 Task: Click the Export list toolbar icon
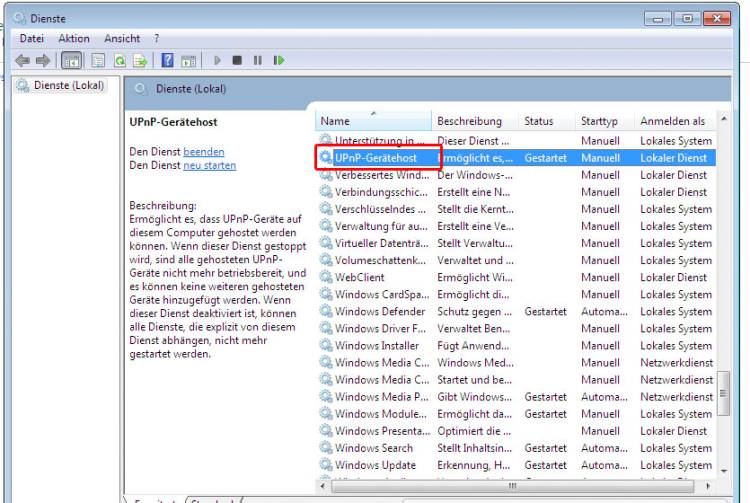pos(140,60)
